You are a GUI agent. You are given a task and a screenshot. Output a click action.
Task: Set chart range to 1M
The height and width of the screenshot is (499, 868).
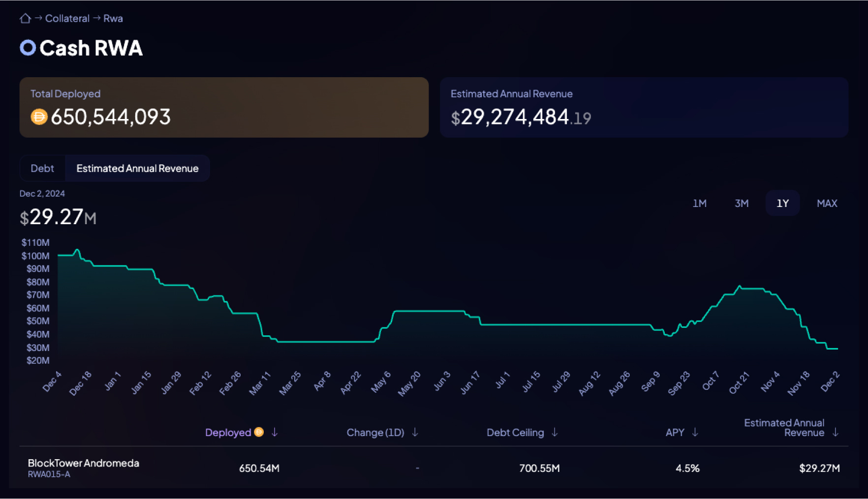coord(699,204)
